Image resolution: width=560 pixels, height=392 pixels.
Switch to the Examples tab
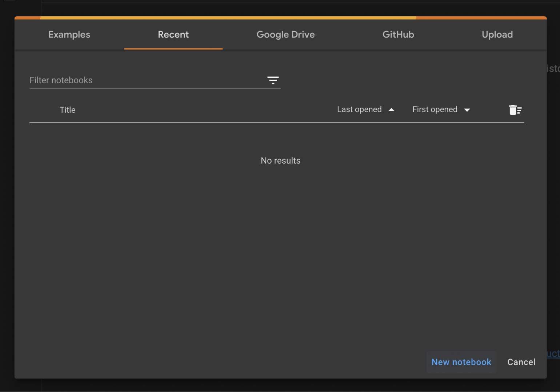[x=69, y=35]
